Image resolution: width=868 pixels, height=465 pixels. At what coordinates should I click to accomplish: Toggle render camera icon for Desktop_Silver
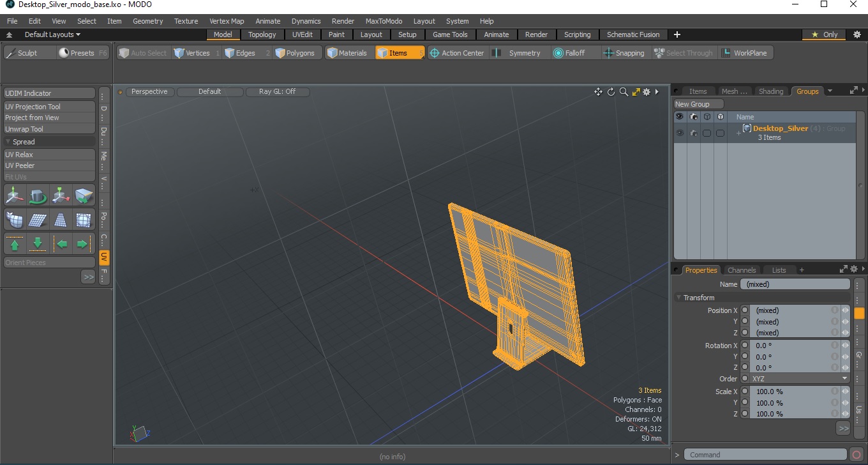coord(693,133)
